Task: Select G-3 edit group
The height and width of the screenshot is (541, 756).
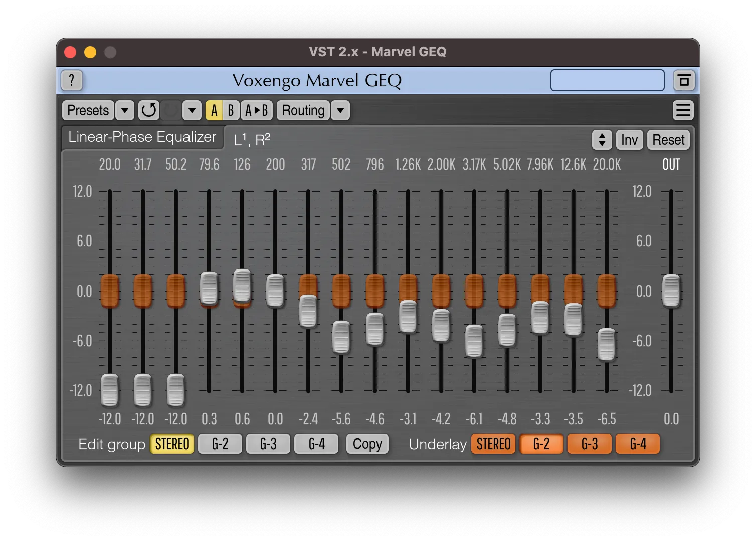Action: pos(268,444)
